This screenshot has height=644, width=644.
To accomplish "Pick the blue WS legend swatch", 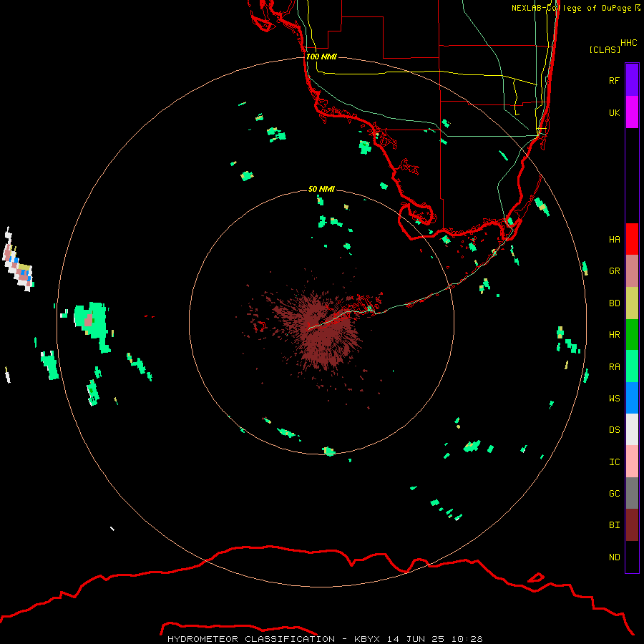I will [632, 398].
